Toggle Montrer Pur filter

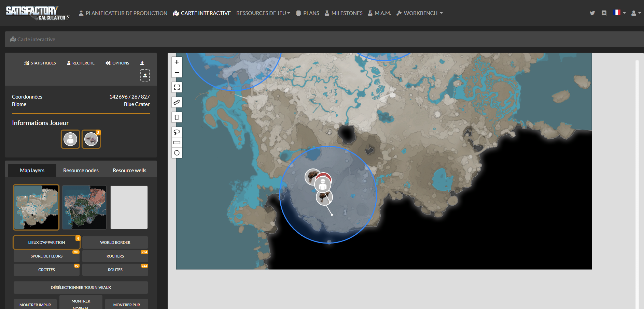(127, 305)
